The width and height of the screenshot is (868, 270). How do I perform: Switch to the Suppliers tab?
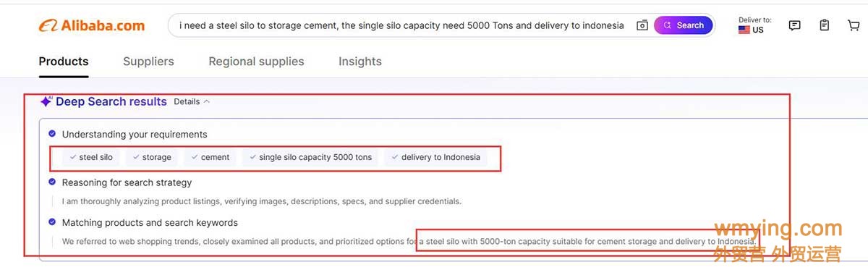[148, 62]
